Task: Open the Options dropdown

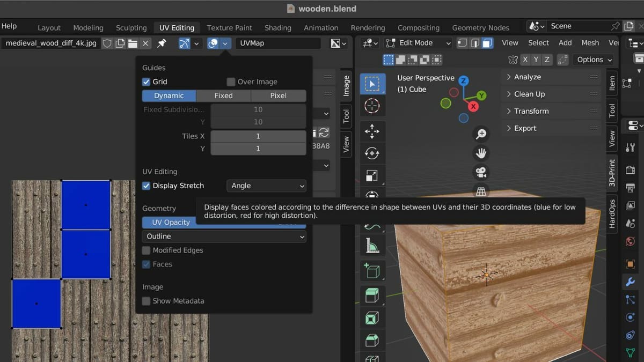Action: (594, 60)
